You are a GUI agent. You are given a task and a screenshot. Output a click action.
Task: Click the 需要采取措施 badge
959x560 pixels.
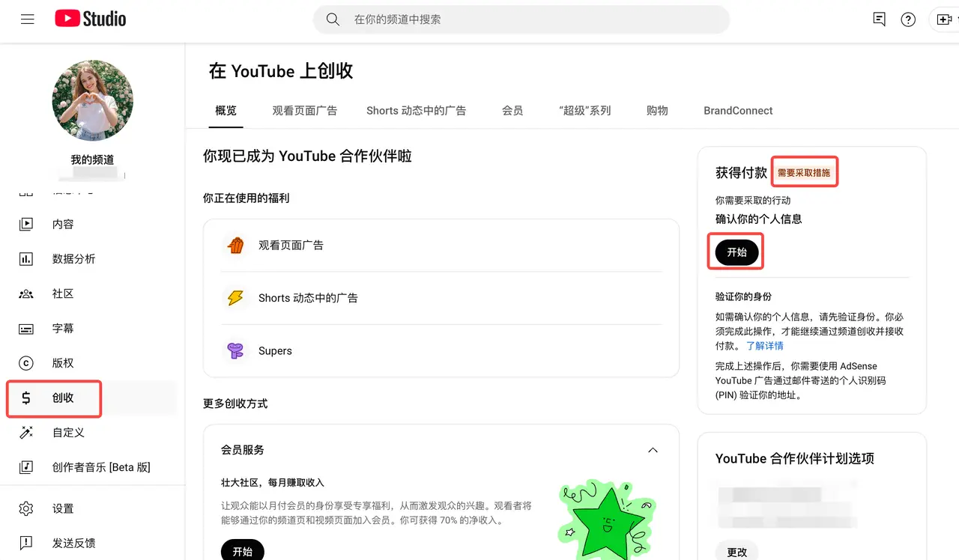[804, 173]
